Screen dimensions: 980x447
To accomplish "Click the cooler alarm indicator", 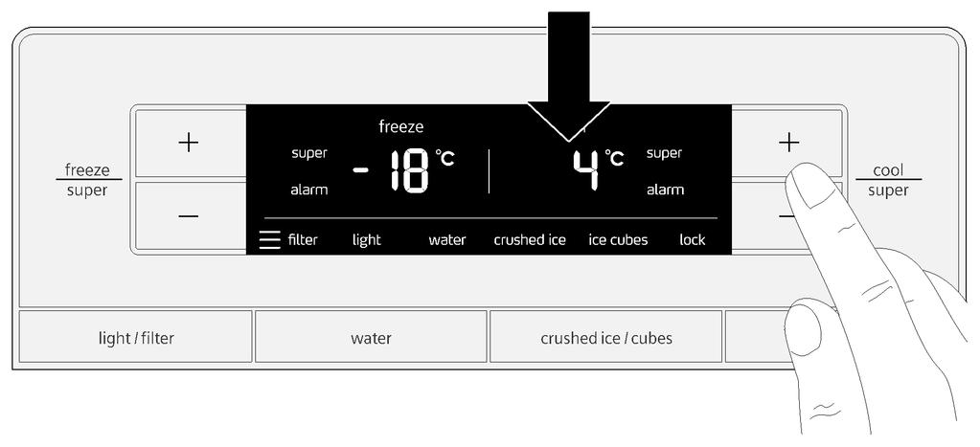I will pos(665,190).
